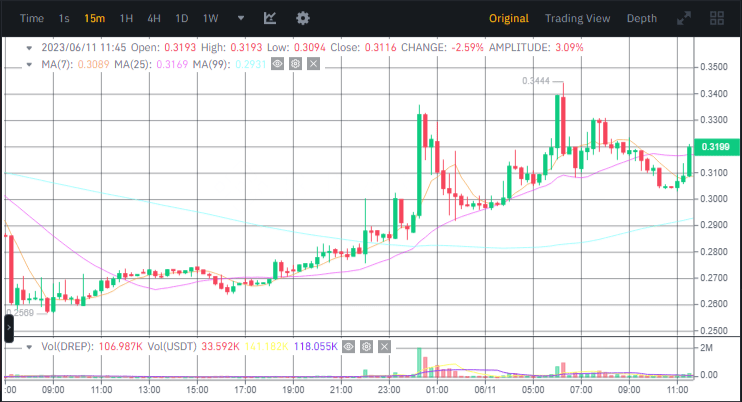
Task: Select the Time interval option
Action: [32, 18]
